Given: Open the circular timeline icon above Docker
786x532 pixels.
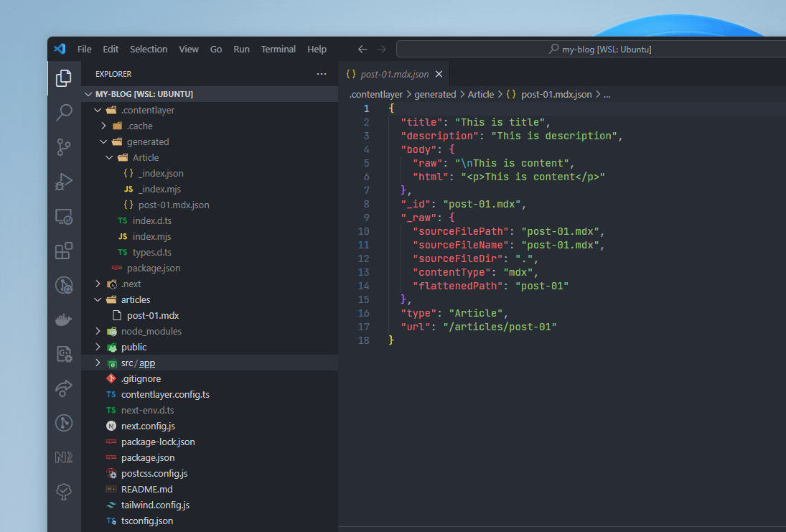Looking at the screenshot, I should point(64,285).
